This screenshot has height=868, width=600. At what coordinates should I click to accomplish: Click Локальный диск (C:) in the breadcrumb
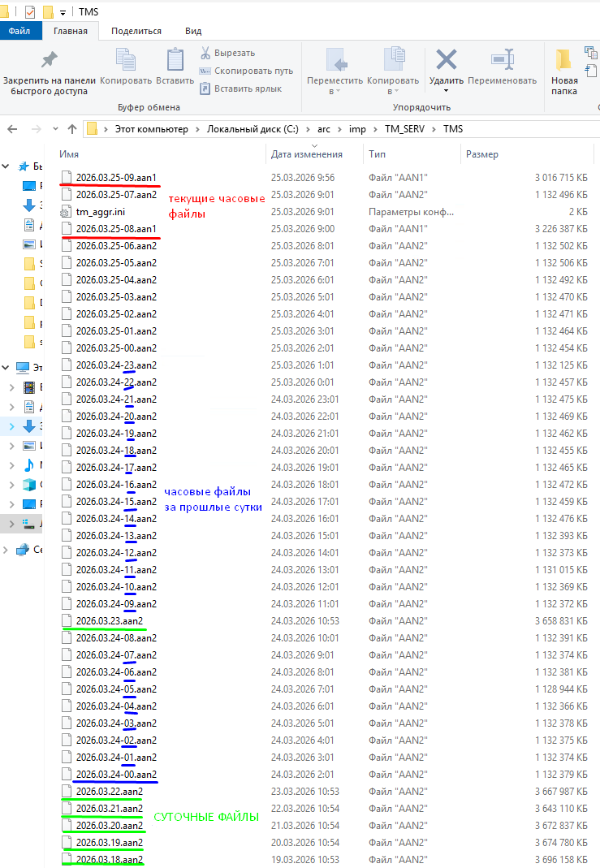253,129
